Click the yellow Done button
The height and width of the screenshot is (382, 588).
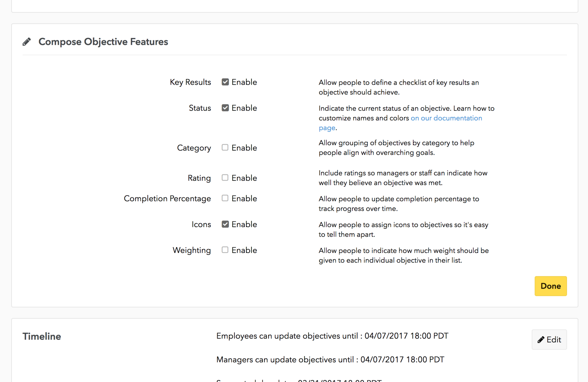pos(551,286)
